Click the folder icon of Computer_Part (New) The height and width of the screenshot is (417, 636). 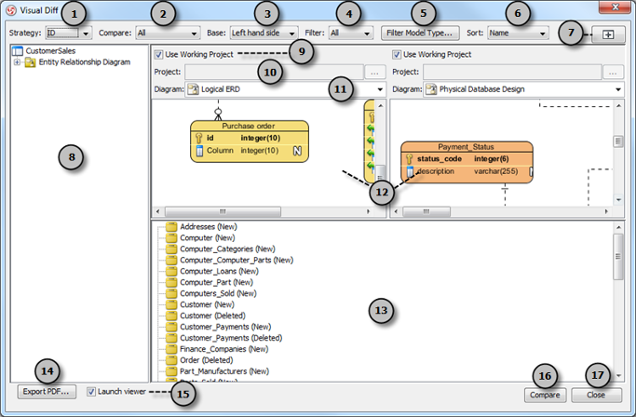coord(172,282)
